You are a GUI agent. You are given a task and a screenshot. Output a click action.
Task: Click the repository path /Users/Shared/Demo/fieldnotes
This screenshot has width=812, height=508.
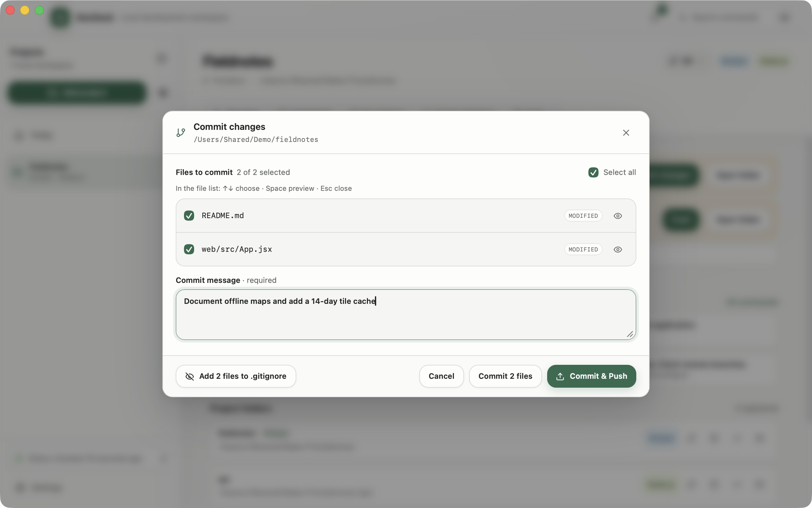point(256,139)
